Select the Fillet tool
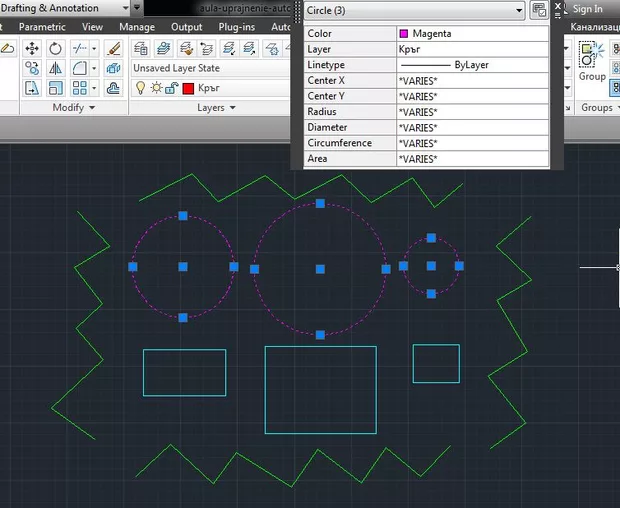This screenshot has height=508, width=620. [x=80, y=68]
